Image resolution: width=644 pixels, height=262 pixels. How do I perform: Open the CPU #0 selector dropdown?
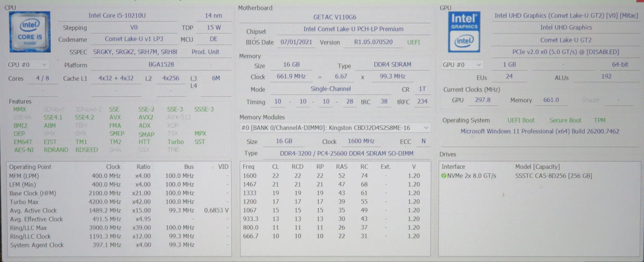pyautogui.click(x=28, y=65)
